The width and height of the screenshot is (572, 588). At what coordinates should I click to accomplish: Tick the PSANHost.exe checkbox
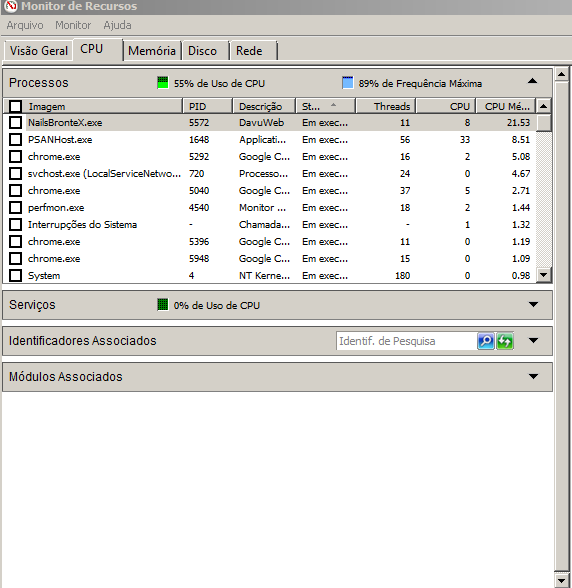15,140
